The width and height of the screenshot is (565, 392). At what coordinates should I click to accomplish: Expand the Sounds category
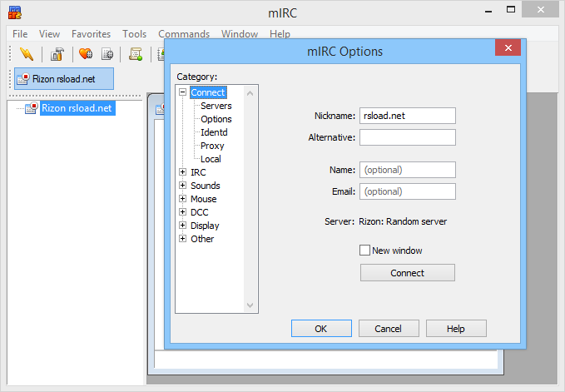coord(183,186)
